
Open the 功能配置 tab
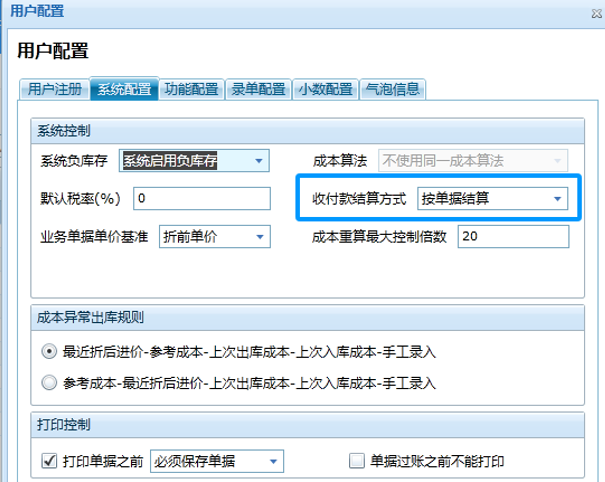[x=191, y=88]
